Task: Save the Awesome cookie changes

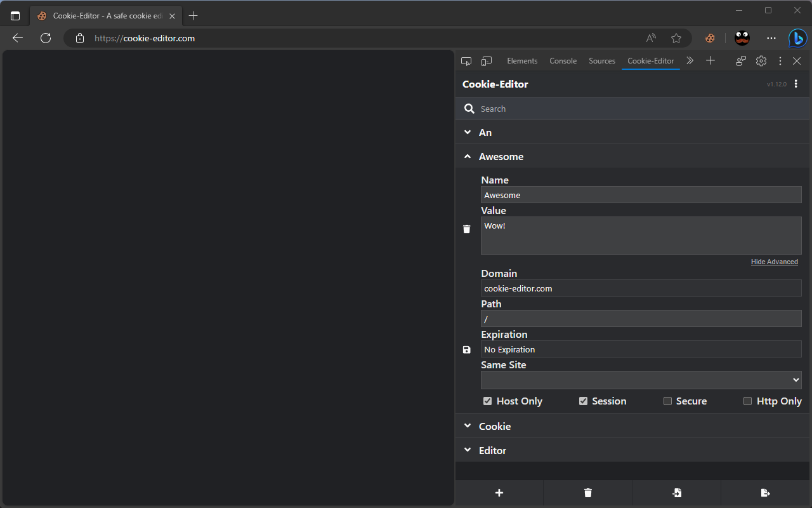Action: click(467, 350)
